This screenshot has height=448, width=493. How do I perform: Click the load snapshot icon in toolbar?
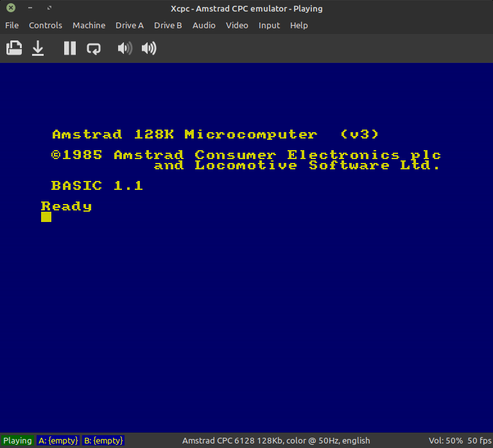click(x=14, y=48)
